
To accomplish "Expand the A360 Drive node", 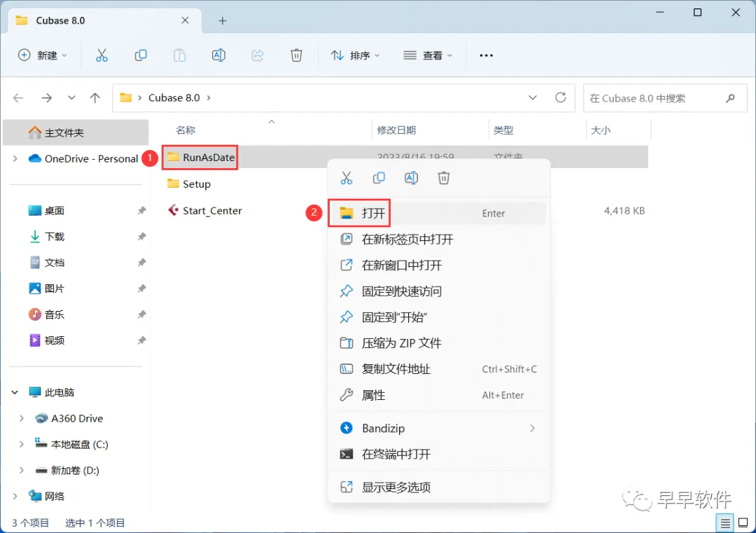I will click(21, 419).
